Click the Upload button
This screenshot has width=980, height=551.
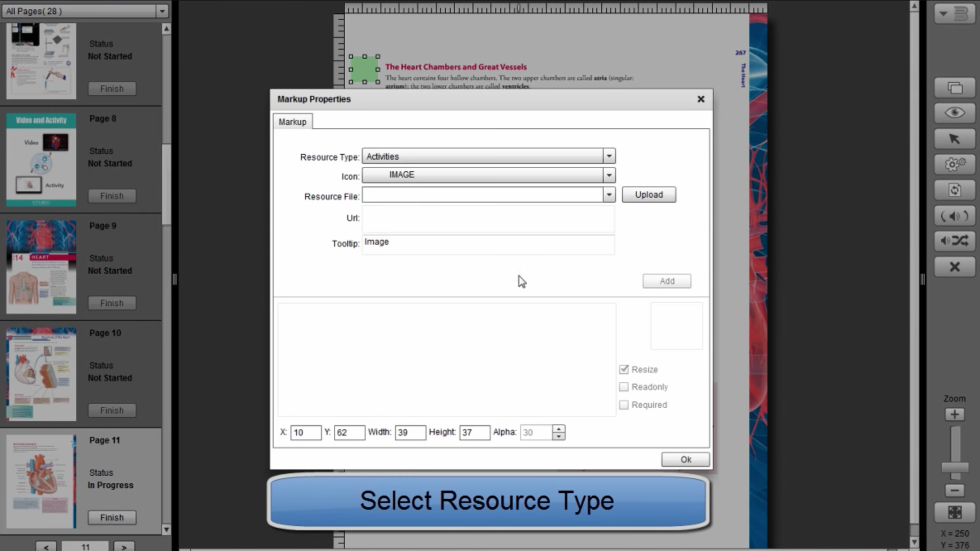[648, 195]
